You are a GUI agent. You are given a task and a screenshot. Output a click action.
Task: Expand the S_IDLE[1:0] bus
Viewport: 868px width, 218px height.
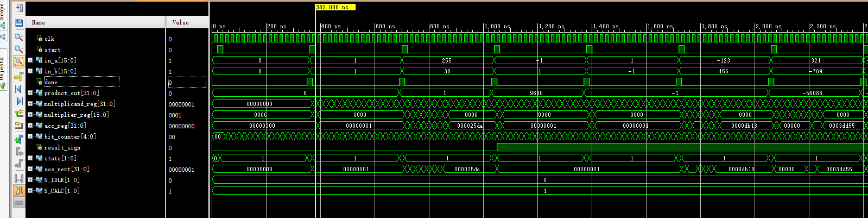point(30,180)
